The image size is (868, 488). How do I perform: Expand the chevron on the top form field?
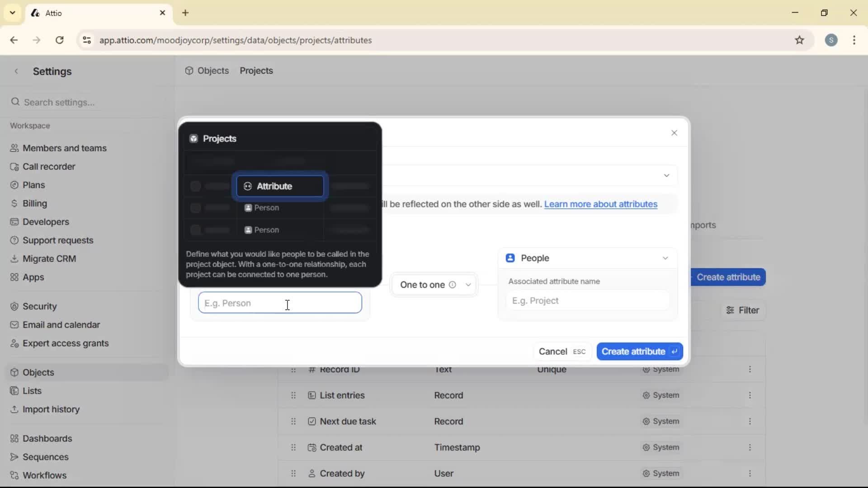(666, 175)
